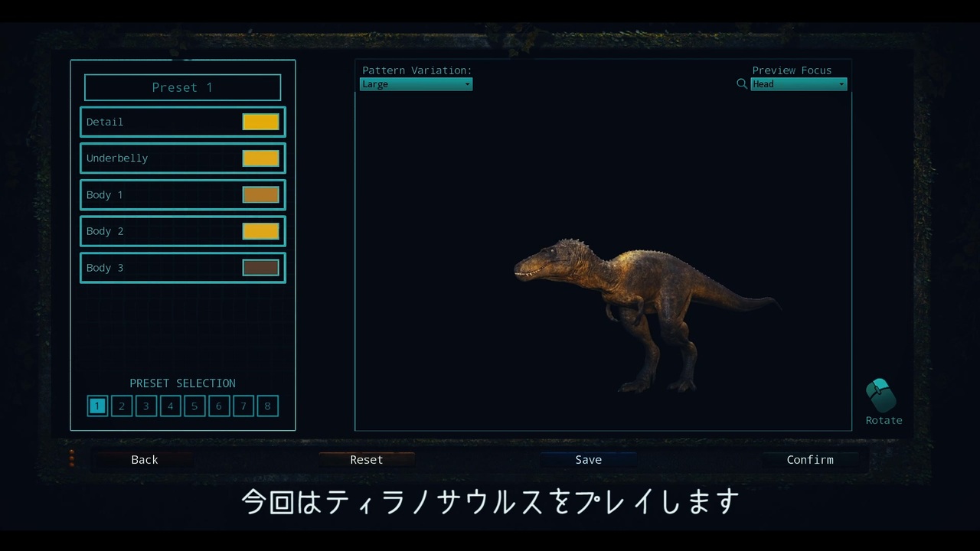The height and width of the screenshot is (551, 980).
Task: Click the Back button
Action: pyautogui.click(x=144, y=460)
